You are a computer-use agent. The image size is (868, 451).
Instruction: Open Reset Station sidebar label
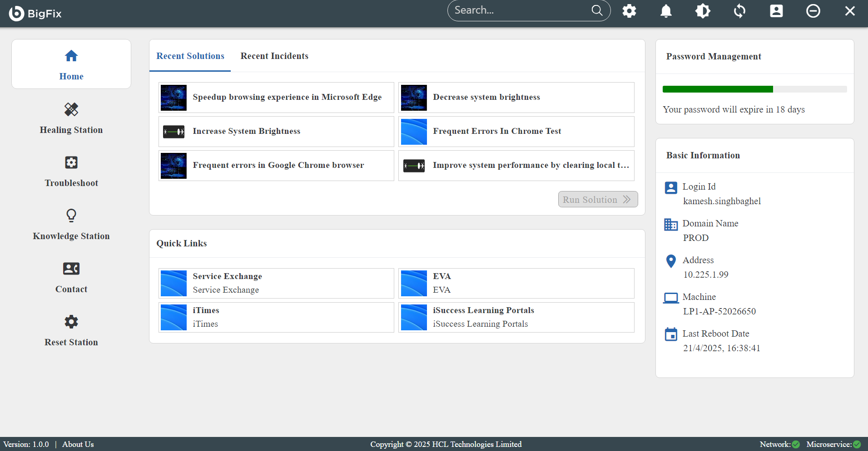coord(71,342)
